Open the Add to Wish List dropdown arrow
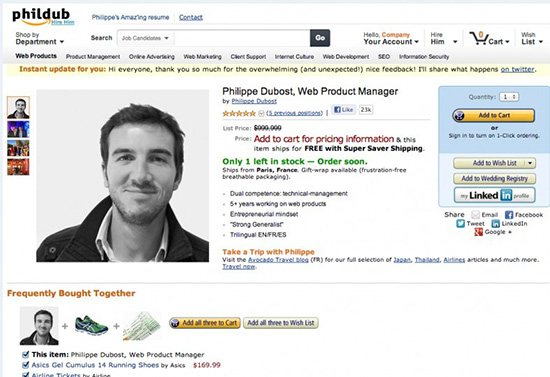This screenshot has height=377, width=550. (530, 163)
